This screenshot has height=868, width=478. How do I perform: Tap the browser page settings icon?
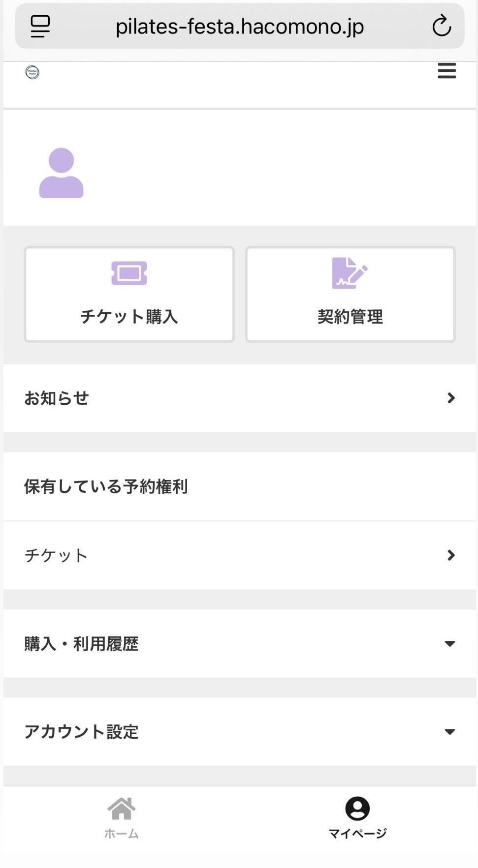pyautogui.click(x=40, y=26)
